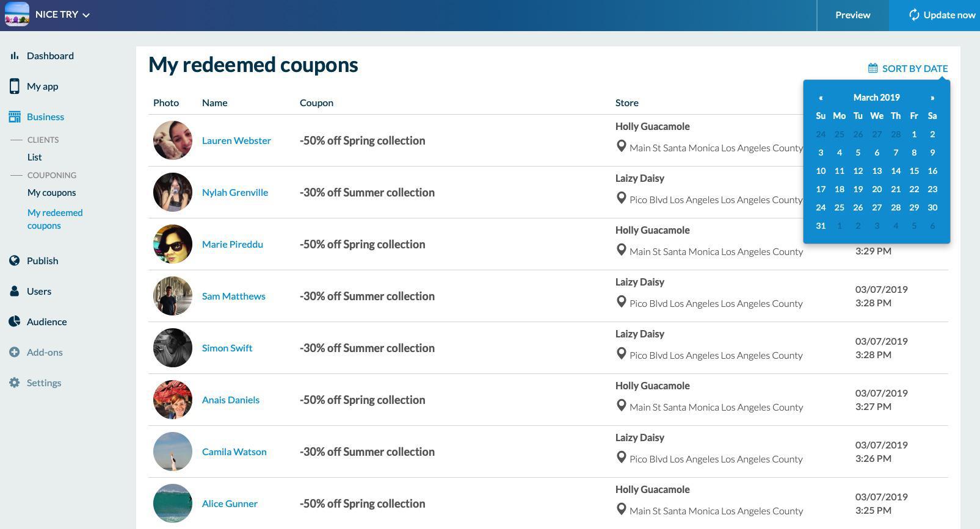The height and width of the screenshot is (529, 980).
Task: Click the Publish globe icon
Action: tap(14, 261)
